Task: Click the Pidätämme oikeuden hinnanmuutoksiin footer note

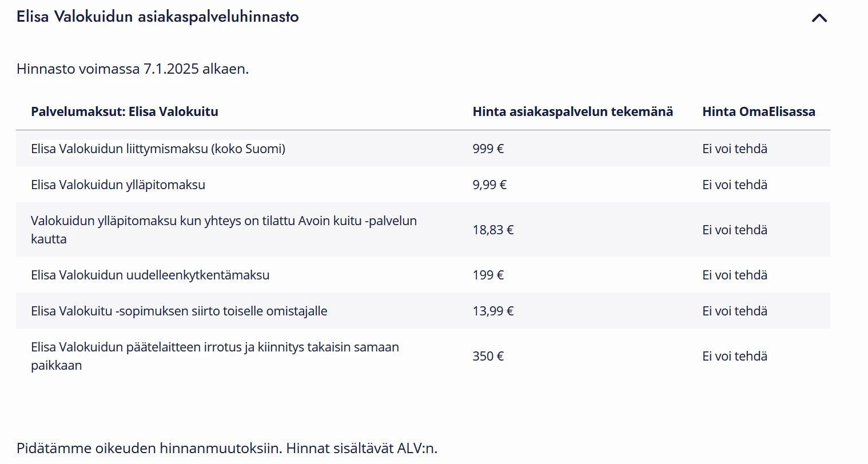Action: click(x=226, y=448)
